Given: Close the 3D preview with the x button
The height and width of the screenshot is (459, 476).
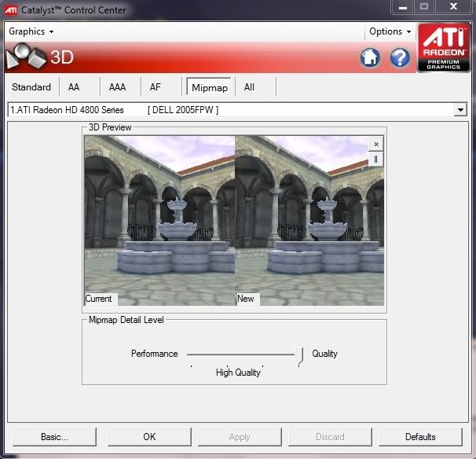Looking at the screenshot, I should tap(376, 144).
